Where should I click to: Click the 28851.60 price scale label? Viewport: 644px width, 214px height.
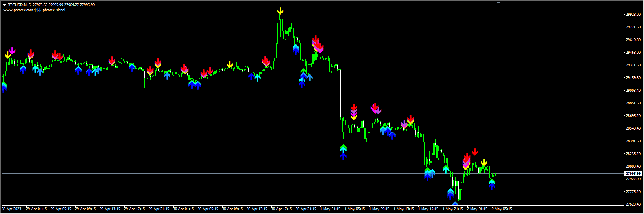pyautogui.click(x=633, y=103)
